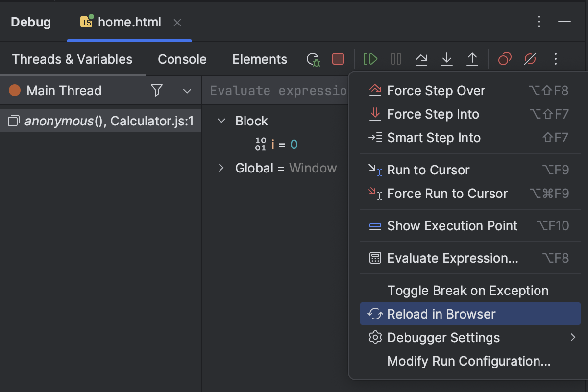Open the debugger overflow kebab menu

click(x=556, y=59)
